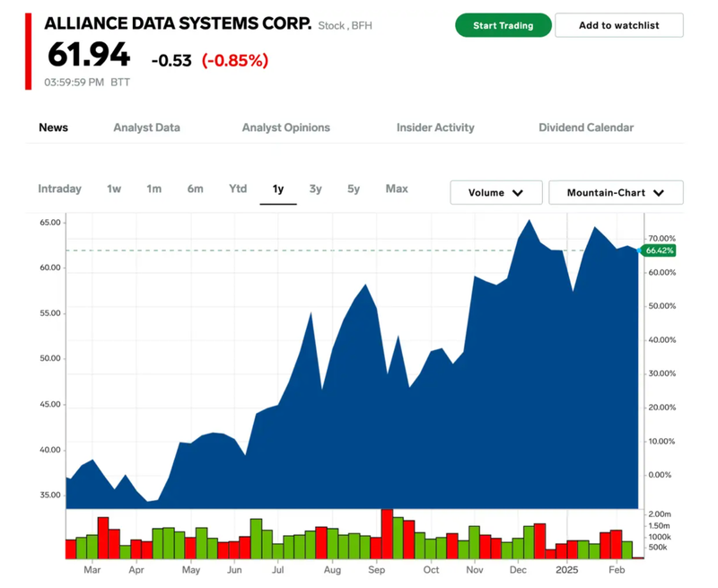
Task: Open the Dividend Calendar tab
Action: 586,127
